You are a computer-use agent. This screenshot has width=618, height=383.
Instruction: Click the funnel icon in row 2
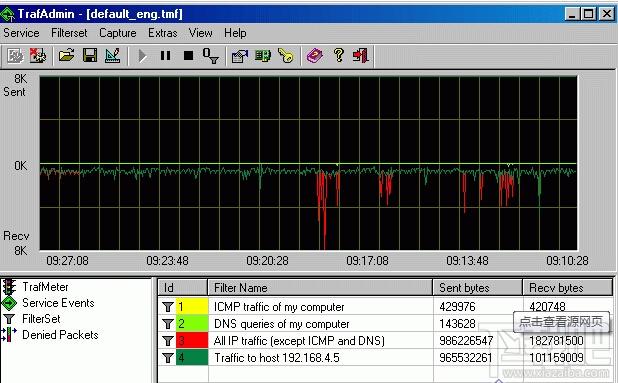[x=168, y=324]
